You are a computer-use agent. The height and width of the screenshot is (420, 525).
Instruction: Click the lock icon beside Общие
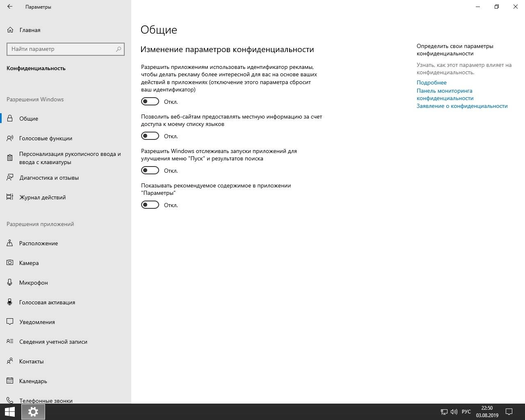pos(10,119)
